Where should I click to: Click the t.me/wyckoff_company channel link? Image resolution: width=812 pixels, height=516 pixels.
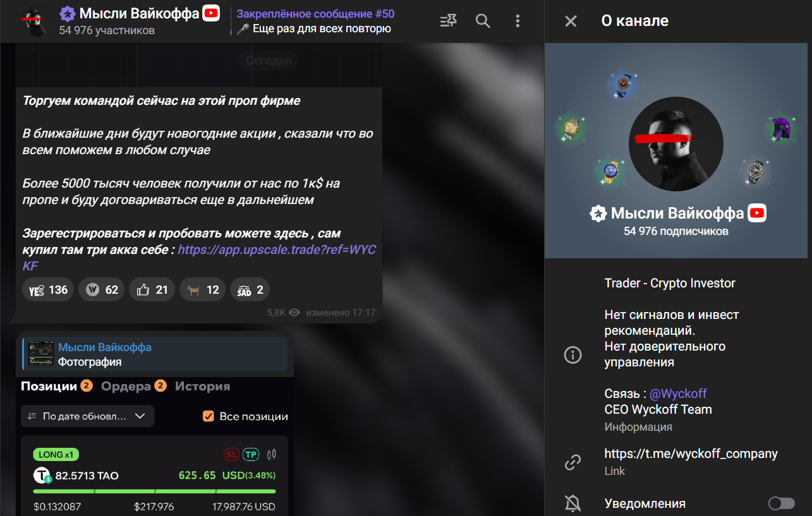tap(691, 453)
